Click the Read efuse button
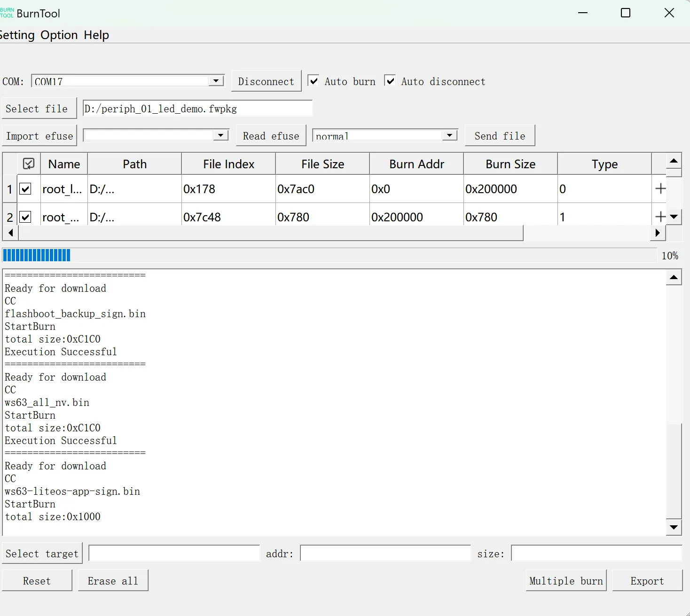Image resolution: width=690 pixels, height=616 pixels. coord(271,136)
